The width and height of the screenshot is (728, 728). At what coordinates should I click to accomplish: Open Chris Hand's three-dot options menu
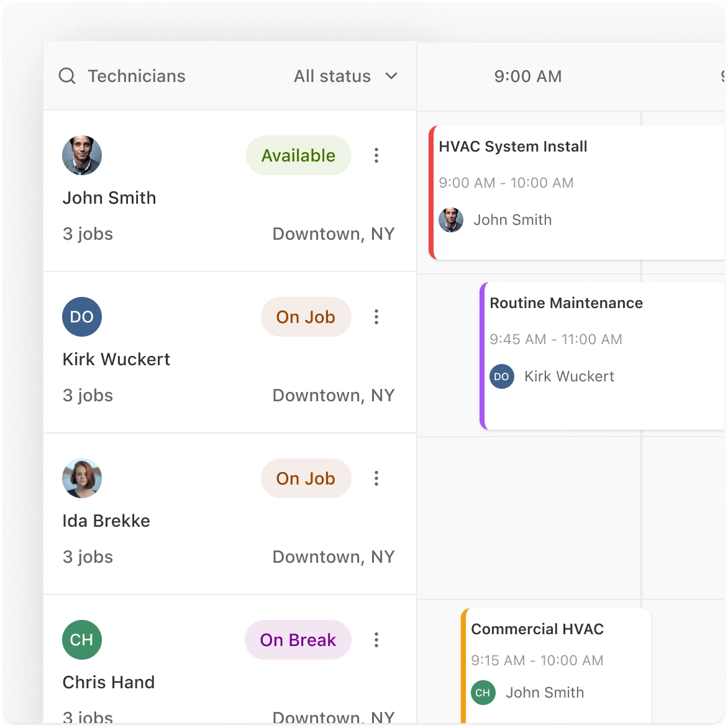[376, 640]
